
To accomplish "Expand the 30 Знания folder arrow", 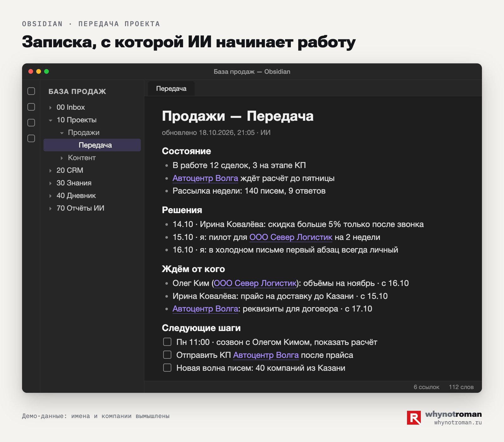I will coord(50,183).
